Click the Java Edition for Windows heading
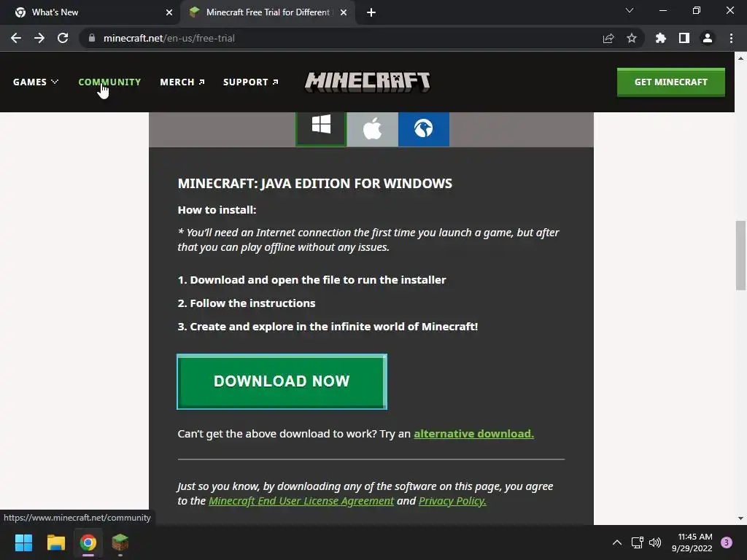 click(315, 183)
